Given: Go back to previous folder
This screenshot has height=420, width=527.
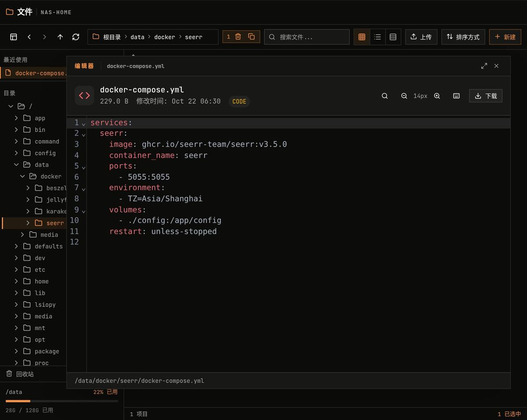Looking at the screenshot, I should [x=29, y=37].
